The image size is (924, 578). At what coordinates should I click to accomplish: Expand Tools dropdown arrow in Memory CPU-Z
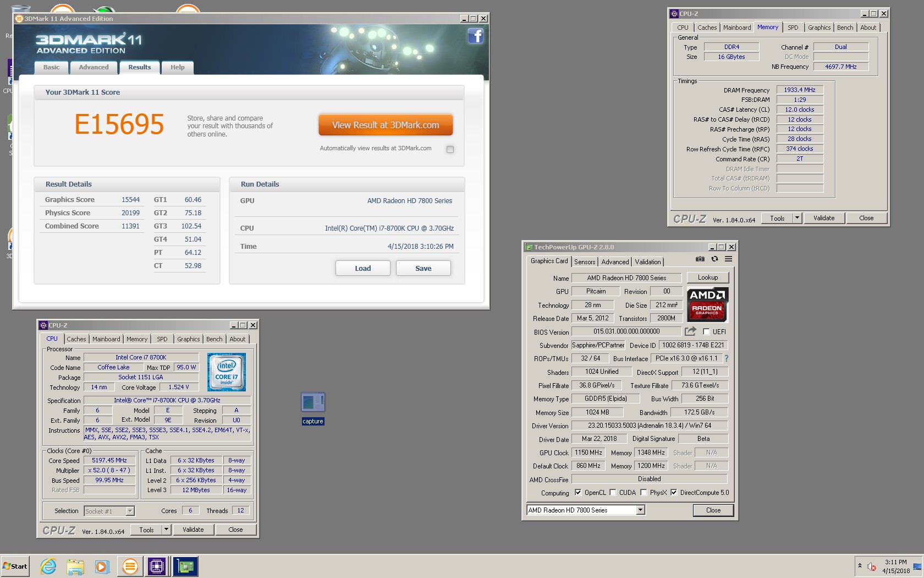point(797,218)
